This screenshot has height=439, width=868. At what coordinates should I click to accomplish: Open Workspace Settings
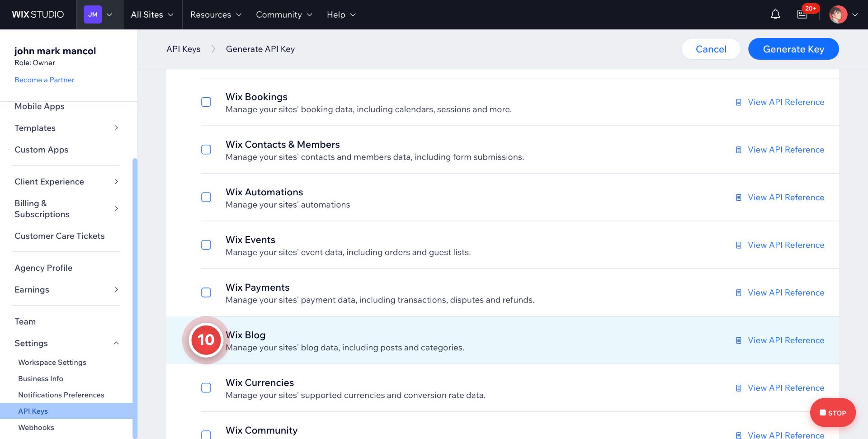pos(52,363)
